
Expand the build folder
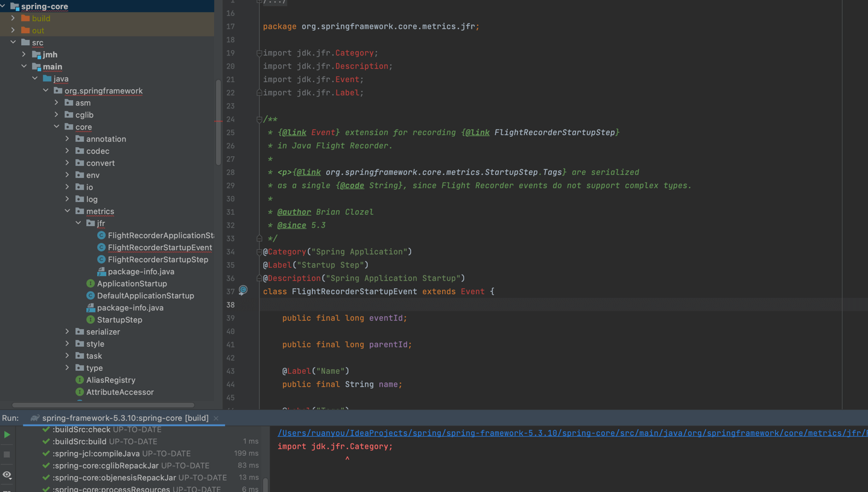pyautogui.click(x=13, y=18)
